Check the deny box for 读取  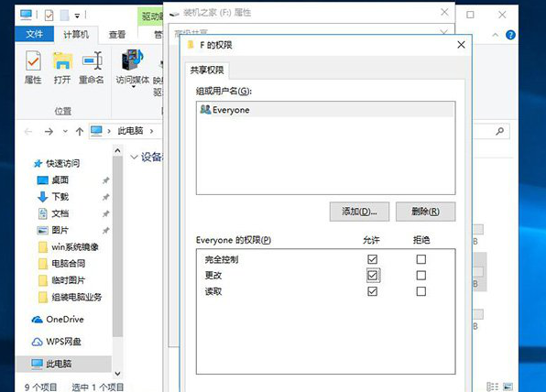pos(421,291)
